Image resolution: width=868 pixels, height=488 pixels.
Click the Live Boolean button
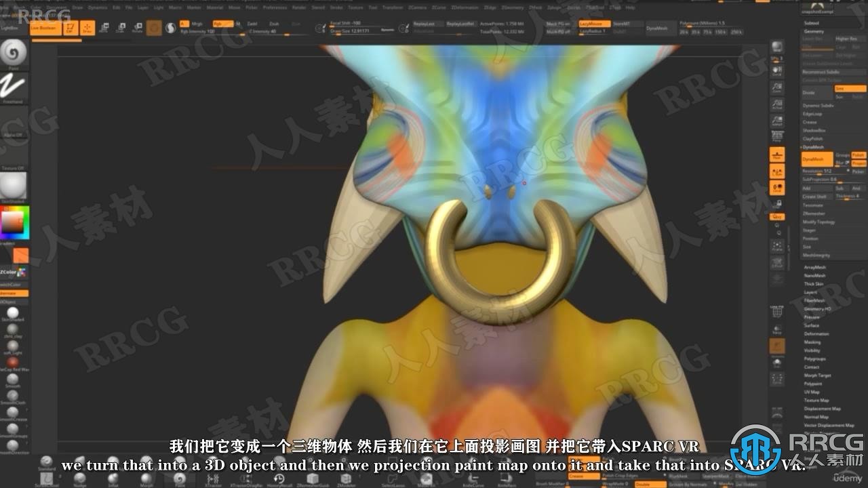[44, 29]
